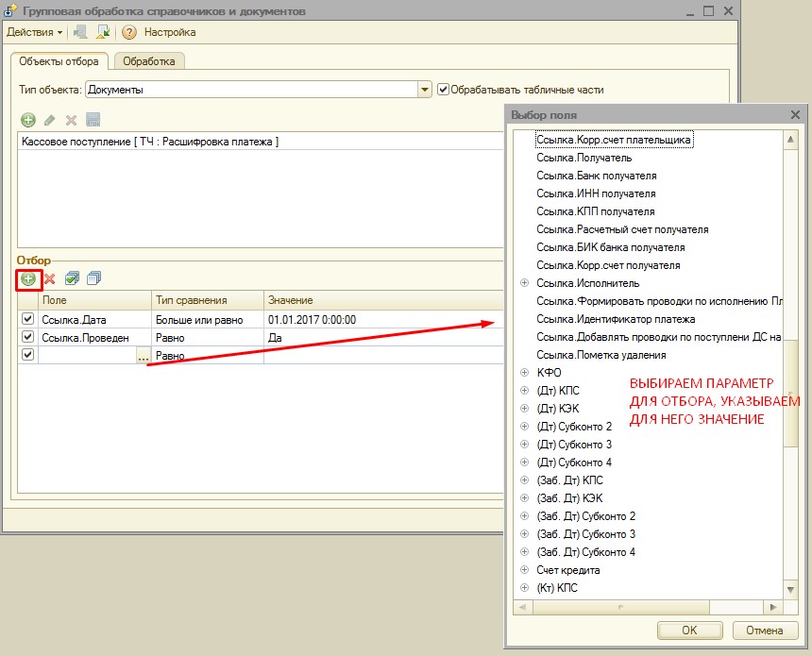Click the vertical scrollbar down arrow in the field list
Image resolution: width=812 pixels, height=656 pixels.
tap(790, 591)
